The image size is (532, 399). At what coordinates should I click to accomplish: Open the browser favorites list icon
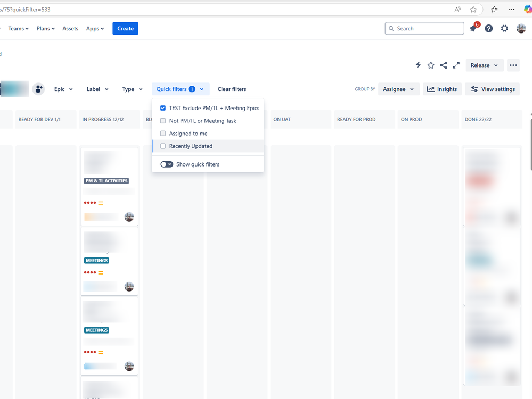tap(494, 10)
